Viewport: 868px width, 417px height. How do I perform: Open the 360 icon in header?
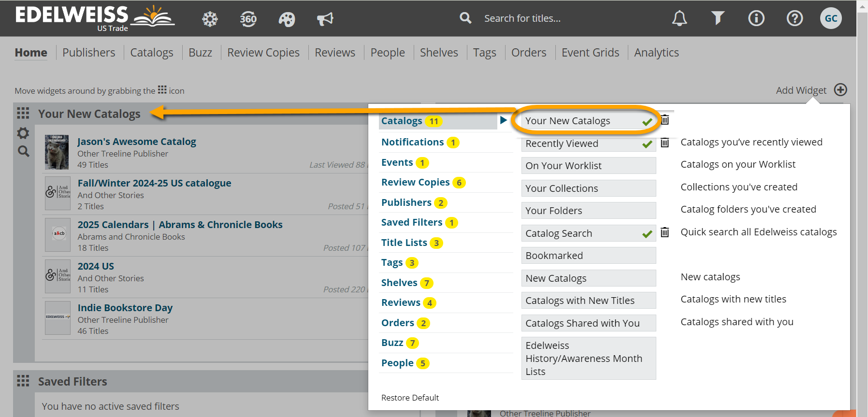pos(248,19)
